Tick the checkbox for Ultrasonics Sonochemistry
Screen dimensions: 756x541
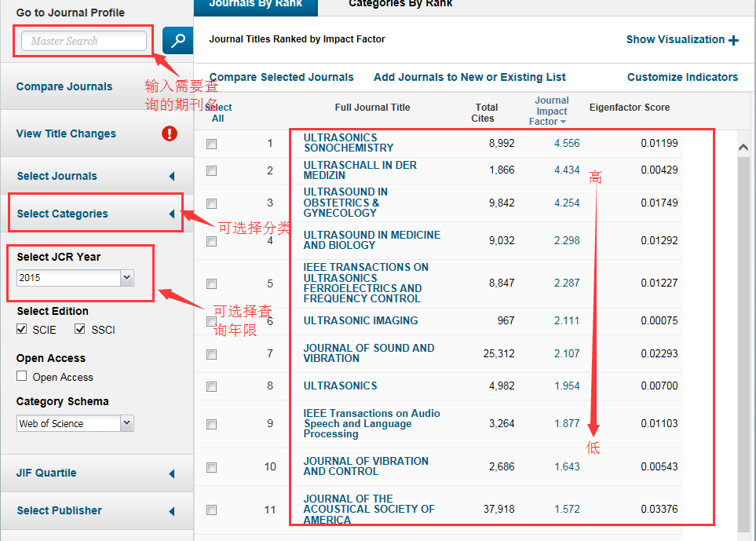point(211,144)
